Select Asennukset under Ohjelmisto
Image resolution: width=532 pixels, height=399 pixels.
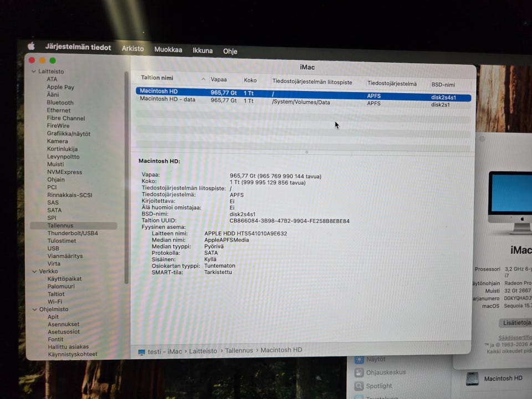tap(63, 324)
